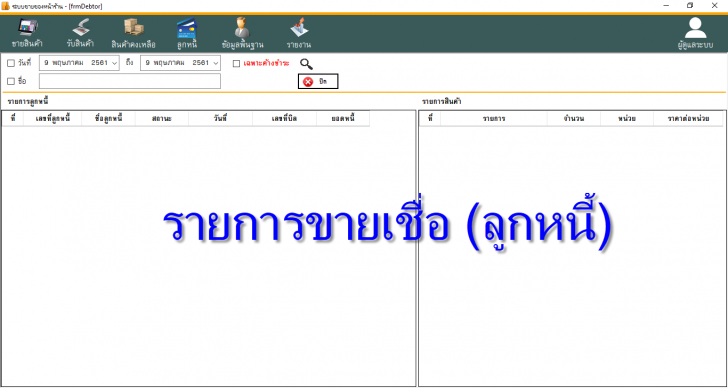The width and height of the screenshot is (728, 388).
Task: Click the ชื่อลูกหนี้ column header
Action: (x=108, y=118)
